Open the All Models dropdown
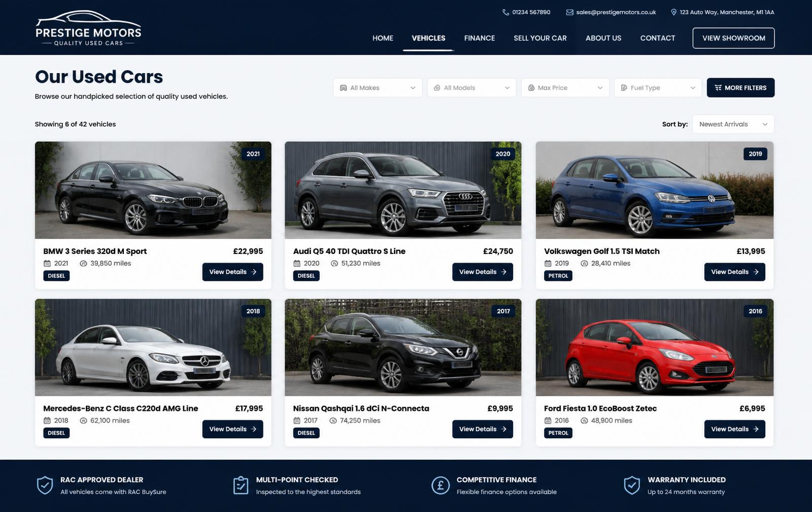The width and height of the screenshot is (812, 512). 471,88
